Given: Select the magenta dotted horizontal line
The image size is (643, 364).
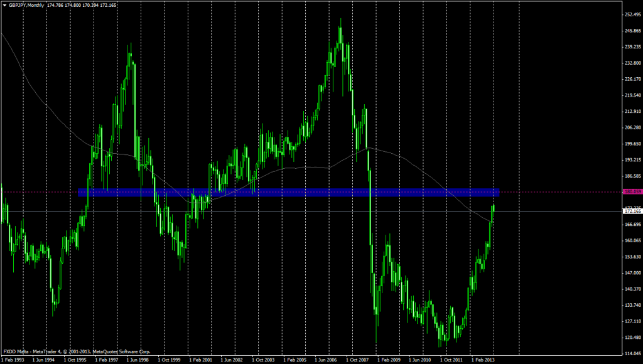Looking at the screenshot, I should (565, 192).
